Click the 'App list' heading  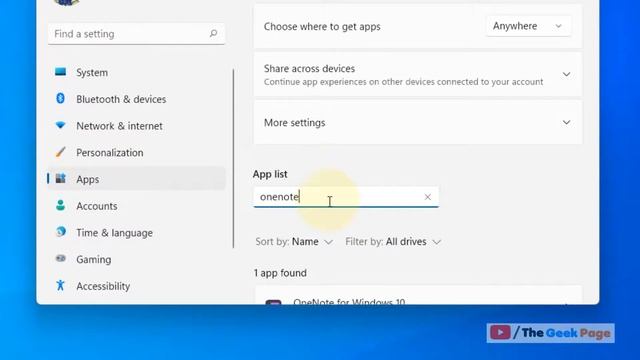point(270,174)
